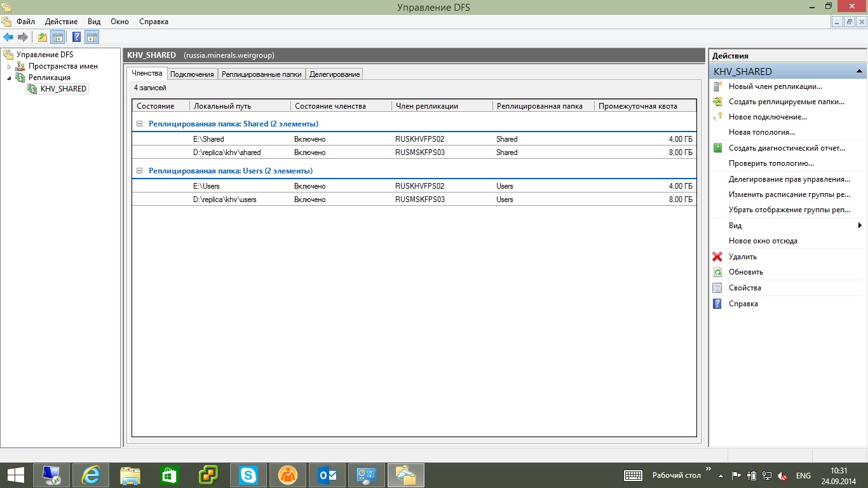Click the touch keyboard tray icon
Image resolution: width=868 pixels, height=488 pixels.
point(633,475)
